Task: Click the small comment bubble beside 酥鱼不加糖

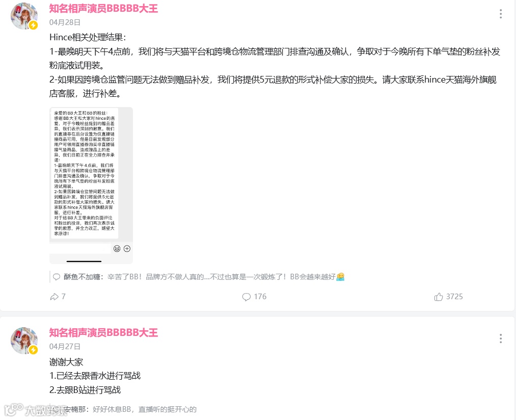Action: pos(57,277)
